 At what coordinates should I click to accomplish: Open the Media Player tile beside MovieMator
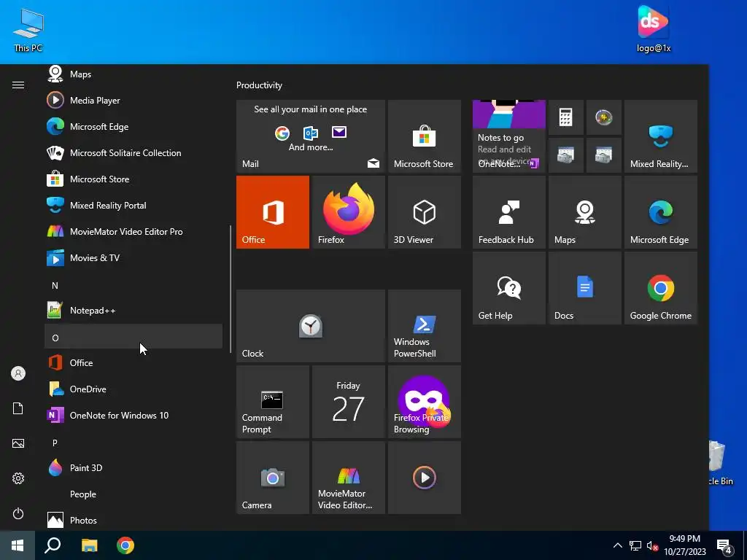[x=425, y=478]
